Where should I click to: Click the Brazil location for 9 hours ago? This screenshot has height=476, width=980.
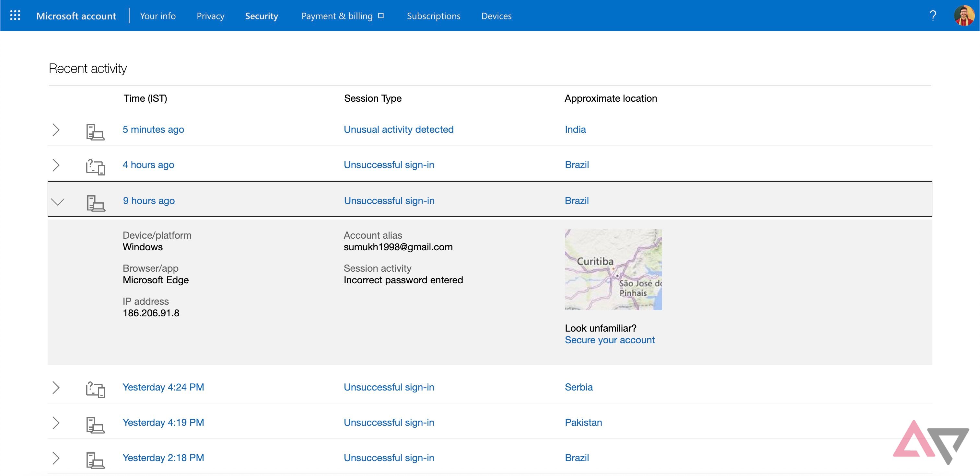[x=577, y=201]
